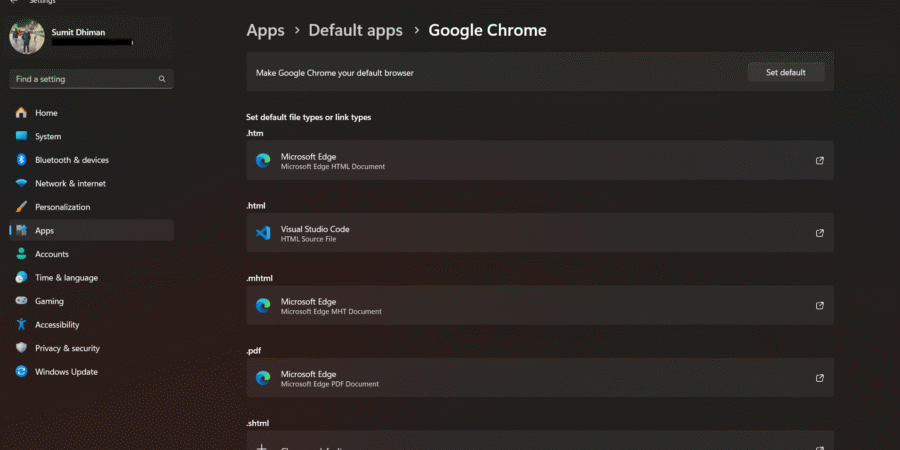
Task: Click the Bluetooth icon
Action: (21, 160)
